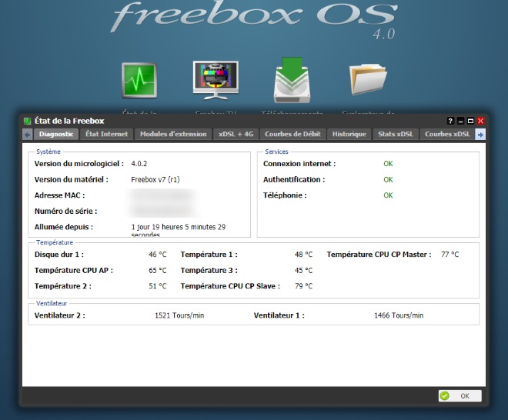Image resolution: width=508 pixels, height=420 pixels.
Task: Click the Température 1 value 48 °C
Action: [x=303, y=255]
